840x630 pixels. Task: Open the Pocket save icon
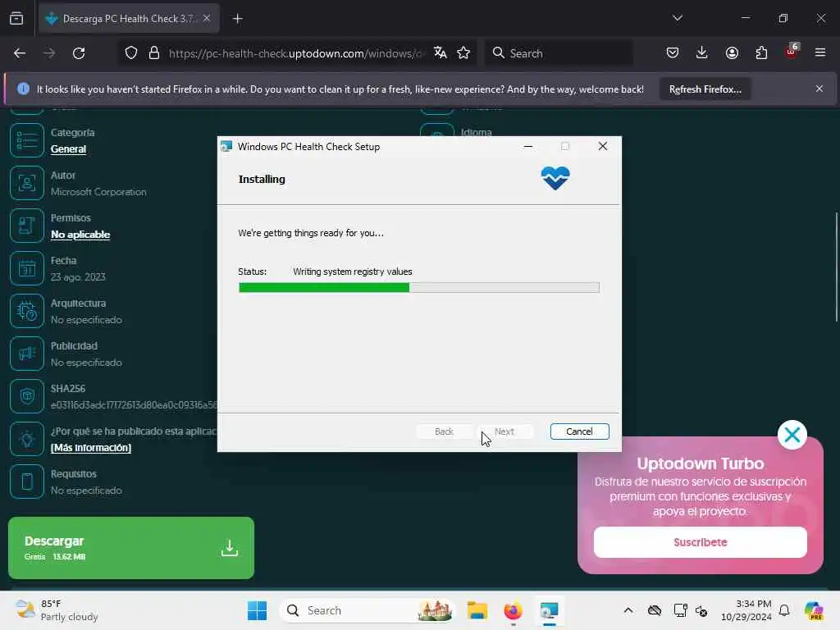(x=673, y=52)
